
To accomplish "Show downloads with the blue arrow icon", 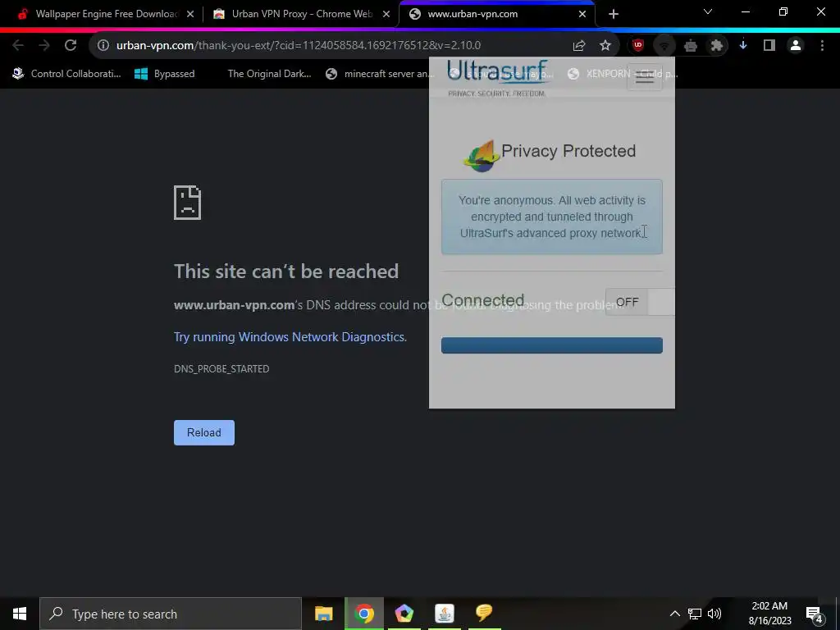I will pos(743,46).
